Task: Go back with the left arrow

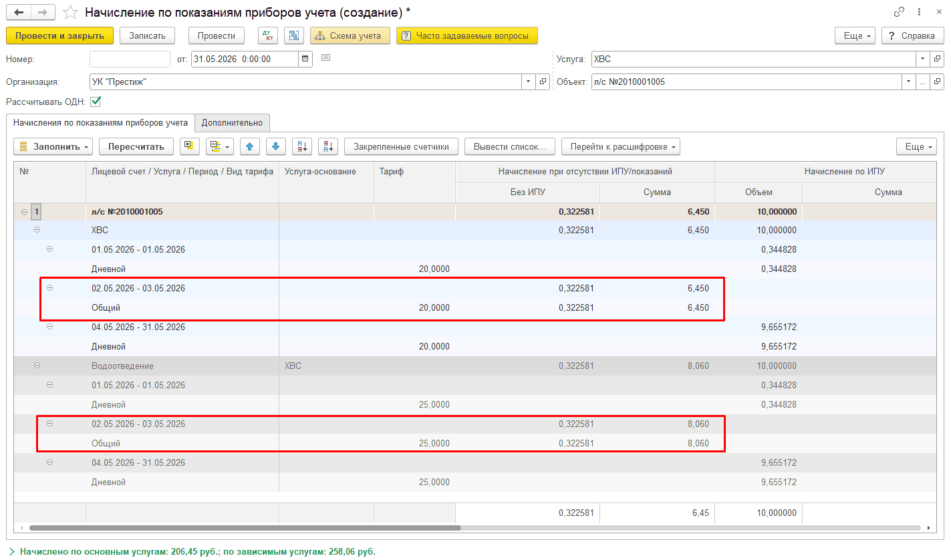Action: [x=19, y=13]
